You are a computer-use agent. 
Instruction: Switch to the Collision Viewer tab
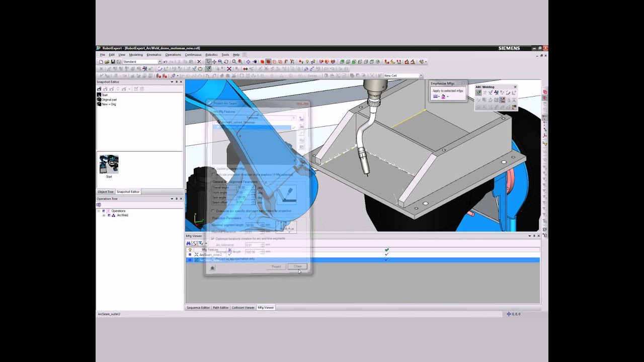pos(243,308)
